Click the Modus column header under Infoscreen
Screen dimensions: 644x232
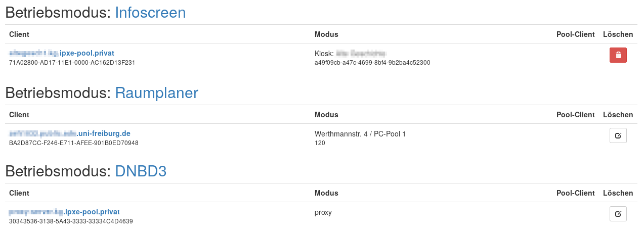click(326, 34)
